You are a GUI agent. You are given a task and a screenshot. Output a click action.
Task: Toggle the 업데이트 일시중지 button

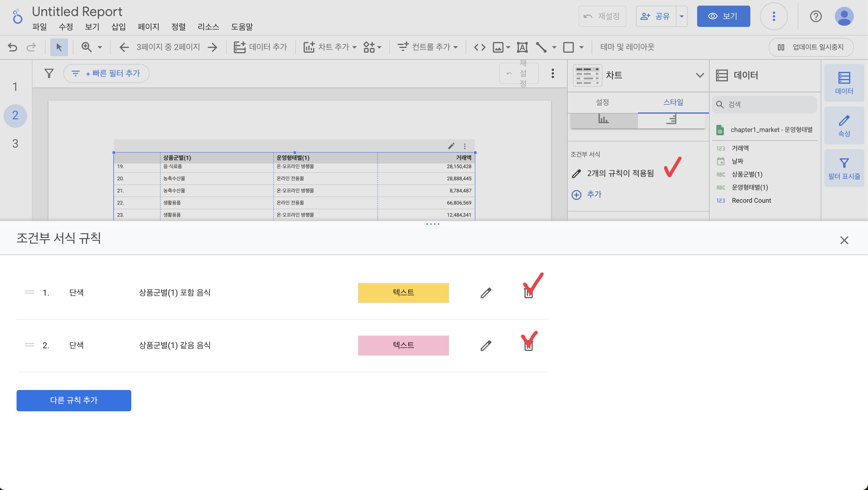point(811,47)
